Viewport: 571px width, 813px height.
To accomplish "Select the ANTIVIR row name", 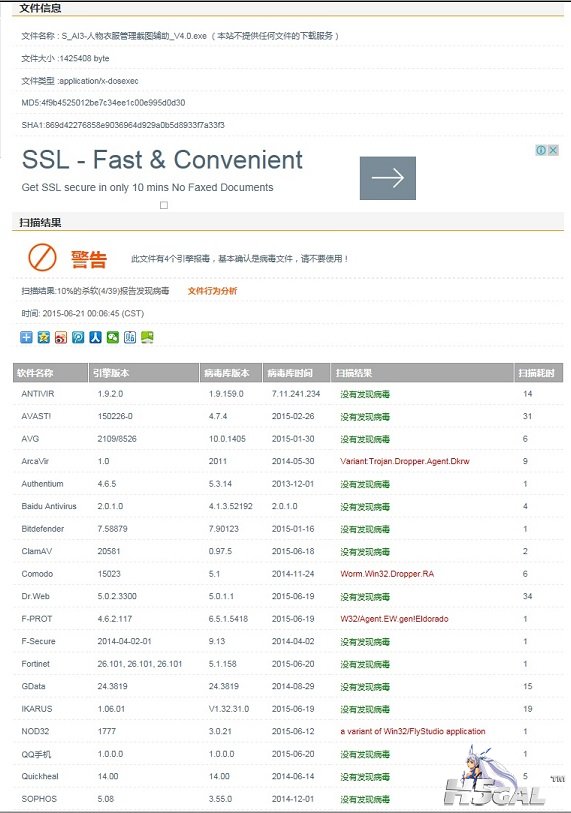I will pos(37,394).
